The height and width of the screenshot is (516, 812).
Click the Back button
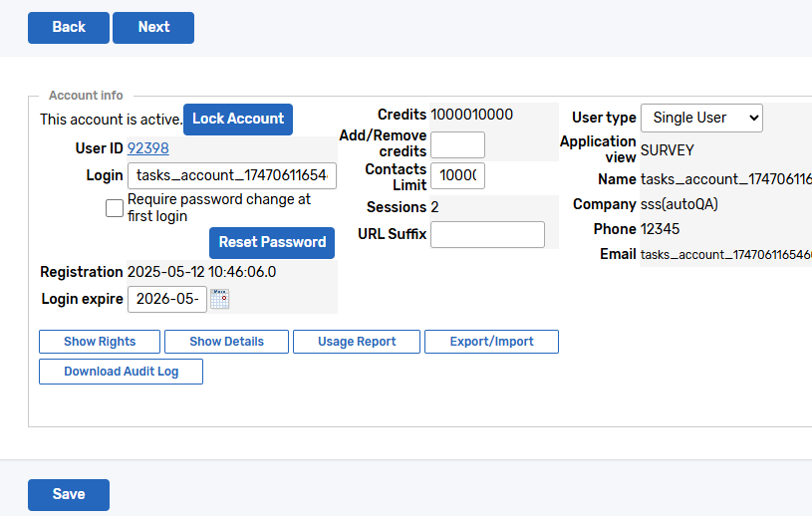[69, 28]
